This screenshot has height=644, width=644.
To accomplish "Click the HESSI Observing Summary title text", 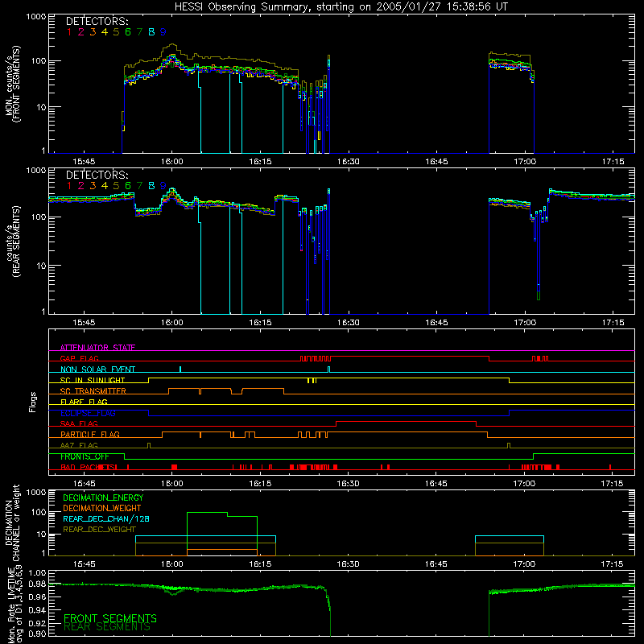I will click(x=341, y=6).
